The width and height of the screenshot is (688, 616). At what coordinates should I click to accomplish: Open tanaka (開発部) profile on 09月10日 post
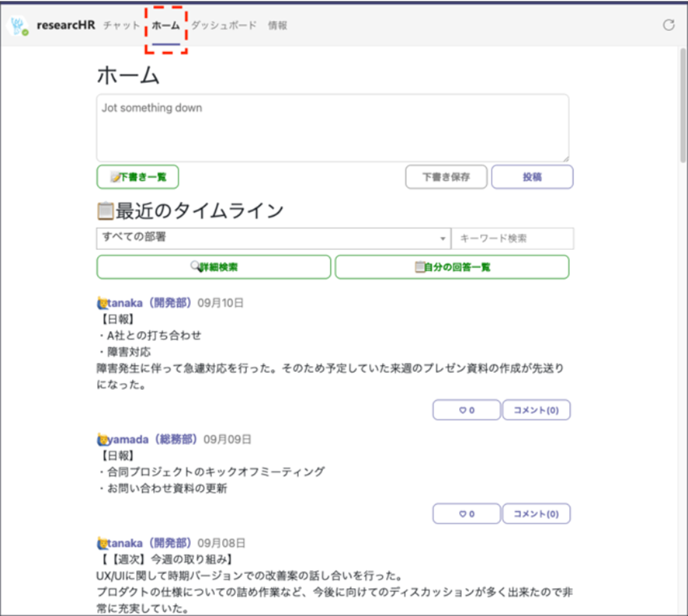(150, 303)
